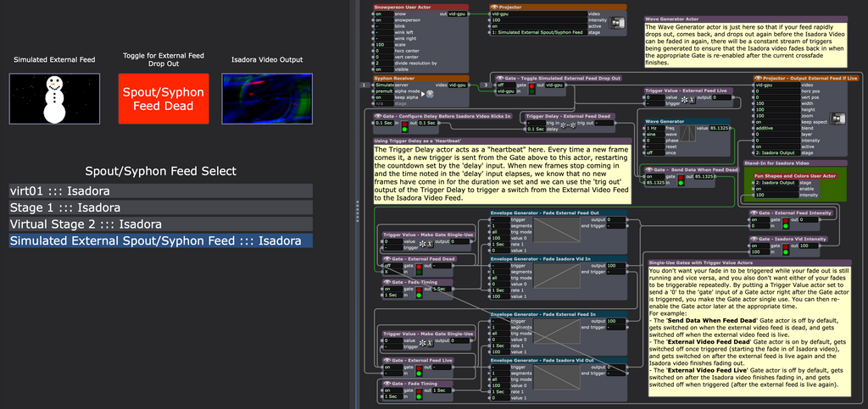Toggle eye on Projector Output External Feed actor

tap(759, 79)
